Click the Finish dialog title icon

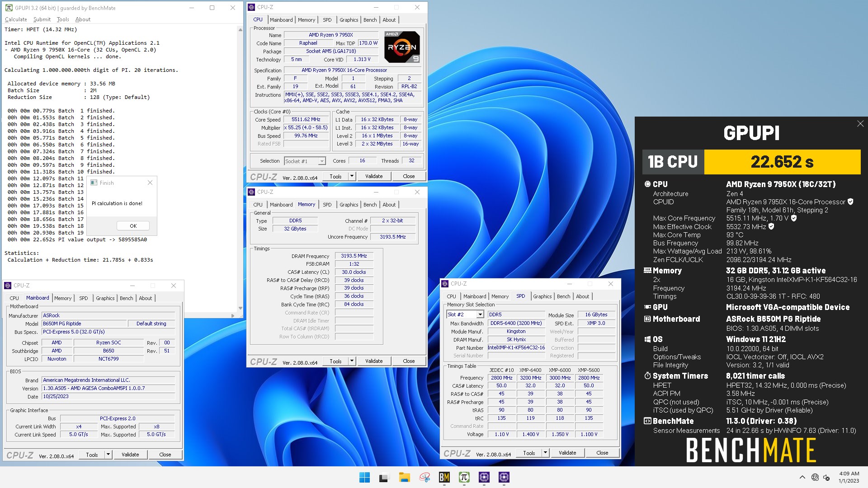point(94,183)
